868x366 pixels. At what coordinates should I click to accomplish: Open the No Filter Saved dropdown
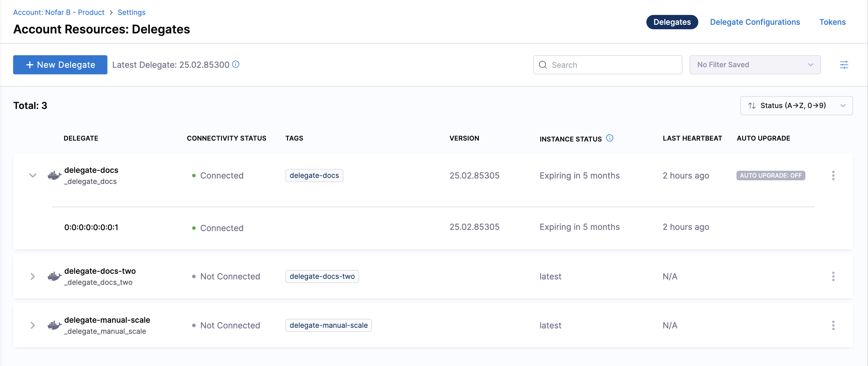pos(755,65)
